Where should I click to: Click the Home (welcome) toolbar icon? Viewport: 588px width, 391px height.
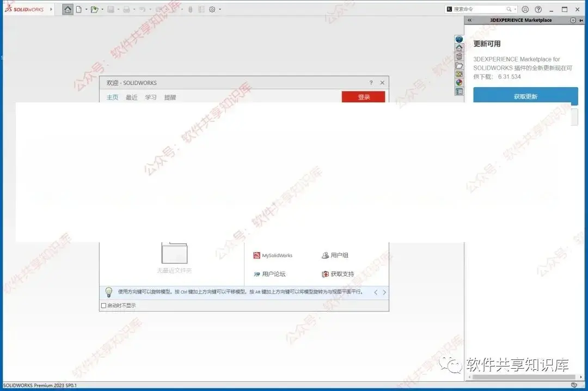click(x=68, y=9)
